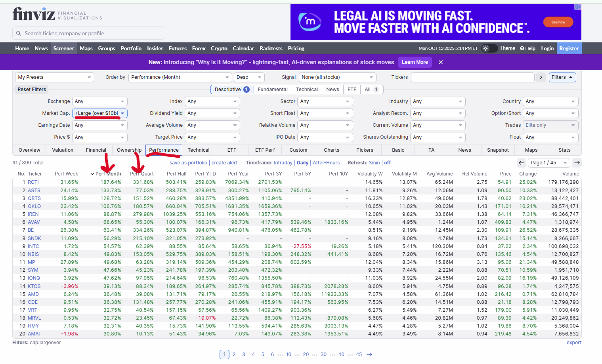This screenshot has height=364, width=602.
Task: Click the Tickers input field
Action: 472,77
